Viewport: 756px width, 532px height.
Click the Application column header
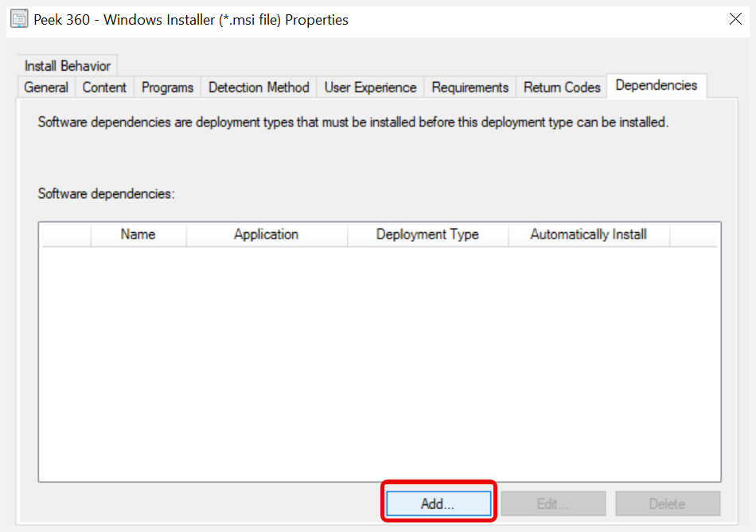point(267,235)
